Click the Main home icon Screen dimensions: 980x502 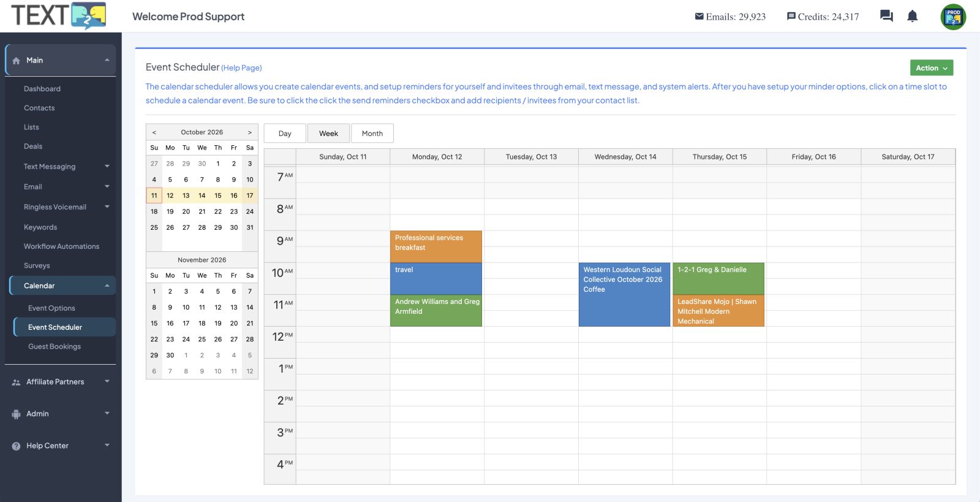click(16, 61)
